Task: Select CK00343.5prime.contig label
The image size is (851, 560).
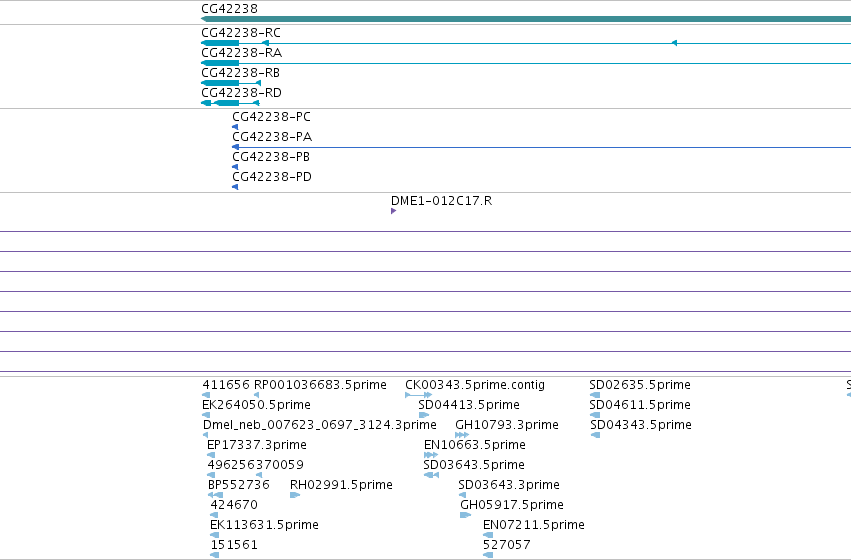Action: pos(475,385)
